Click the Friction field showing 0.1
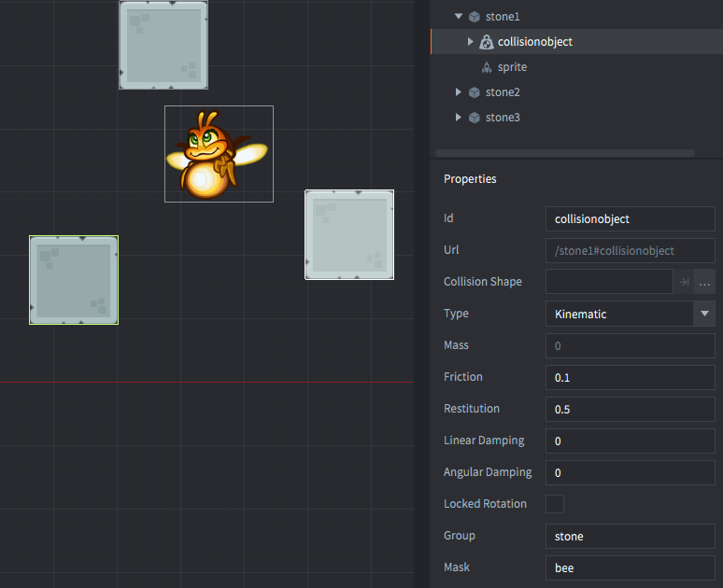 pyautogui.click(x=631, y=377)
